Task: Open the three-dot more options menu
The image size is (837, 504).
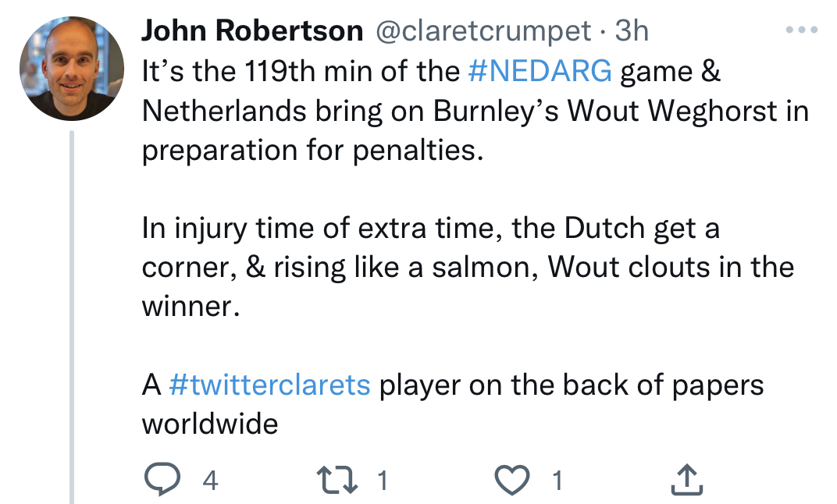Action: point(800,30)
